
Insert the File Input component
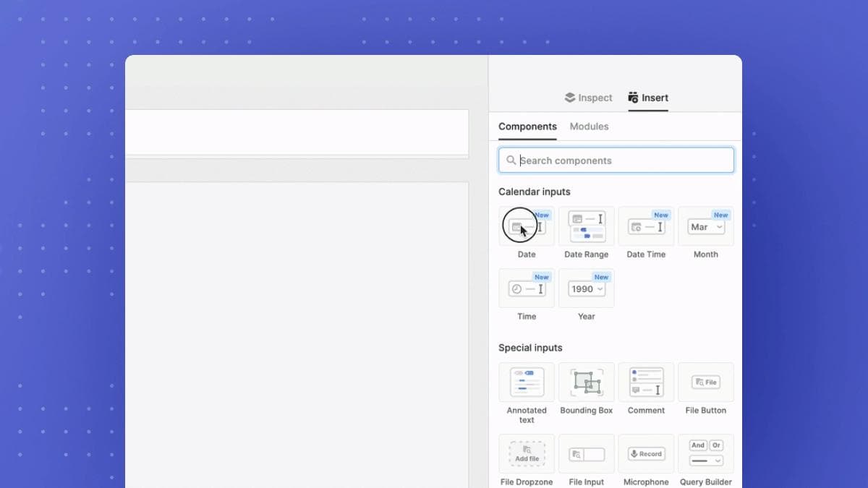point(586,453)
